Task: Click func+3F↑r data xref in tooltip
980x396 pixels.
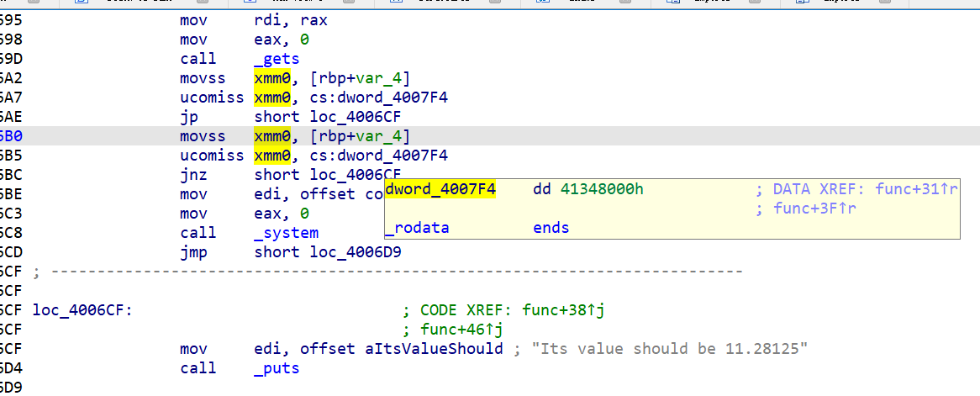Action: click(814, 209)
